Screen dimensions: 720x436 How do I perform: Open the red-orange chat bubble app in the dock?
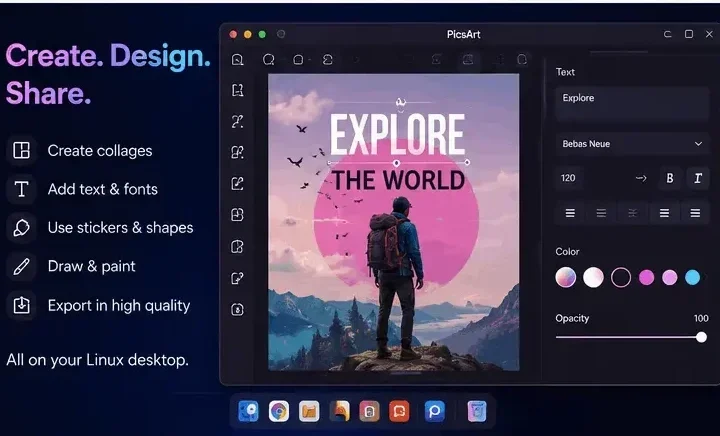tap(399, 411)
